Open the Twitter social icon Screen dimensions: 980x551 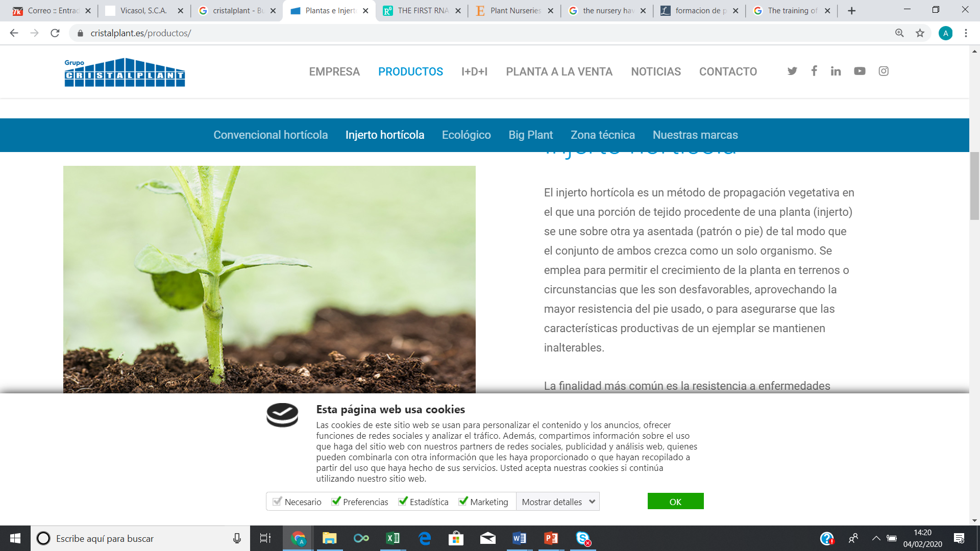(x=792, y=71)
